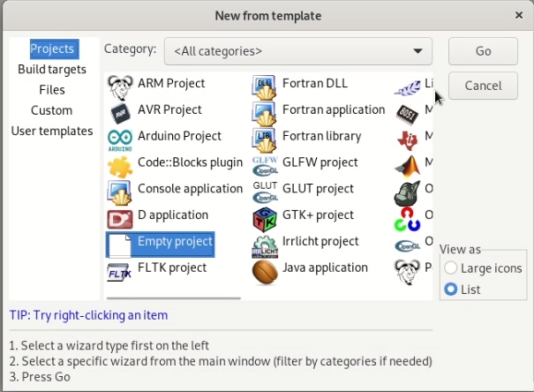This screenshot has width=534, height=392.
Task: Select the List view radio button
Action: pos(451,290)
